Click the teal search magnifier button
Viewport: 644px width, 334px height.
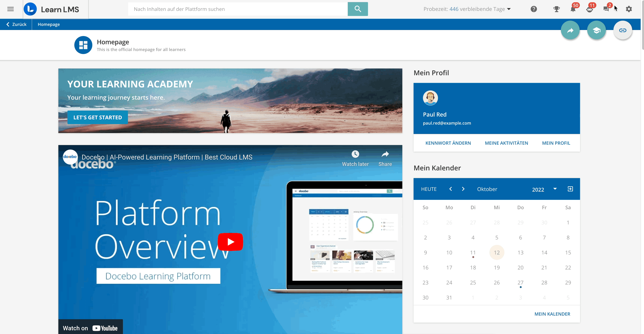point(357,9)
